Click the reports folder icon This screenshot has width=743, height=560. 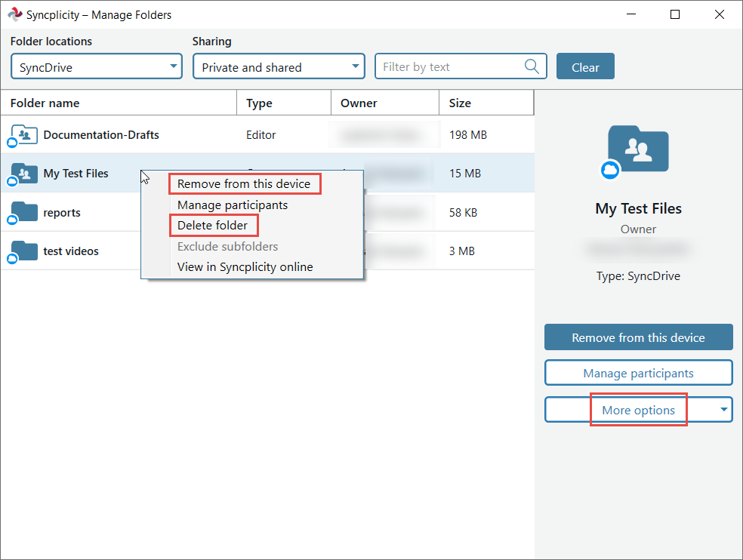point(22,213)
